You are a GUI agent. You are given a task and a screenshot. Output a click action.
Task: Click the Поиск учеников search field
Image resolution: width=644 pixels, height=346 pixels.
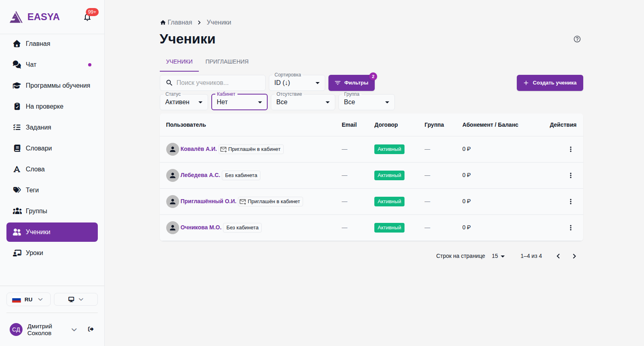point(213,83)
